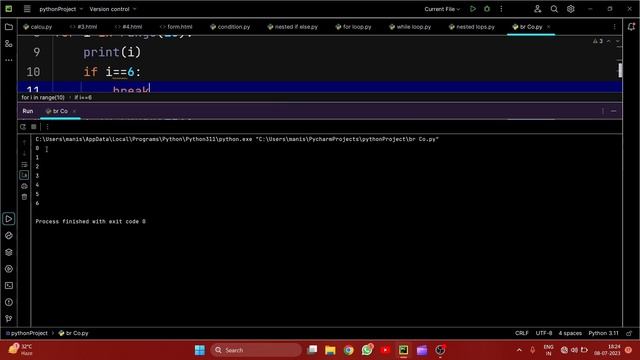This screenshot has width=640, height=360.
Task: Close the 'br Co' run tab
Action: pyautogui.click(x=74, y=111)
